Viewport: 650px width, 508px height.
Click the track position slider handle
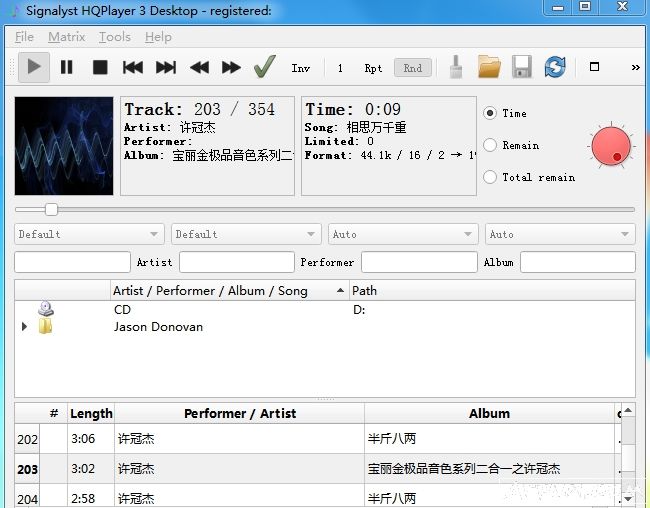[x=51, y=209]
